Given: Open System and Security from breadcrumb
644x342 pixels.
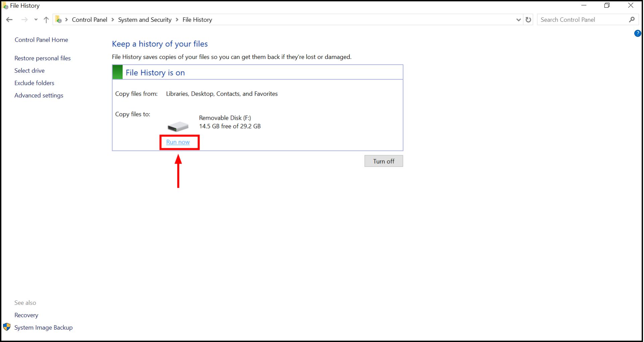Looking at the screenshot, I should 144,19.
